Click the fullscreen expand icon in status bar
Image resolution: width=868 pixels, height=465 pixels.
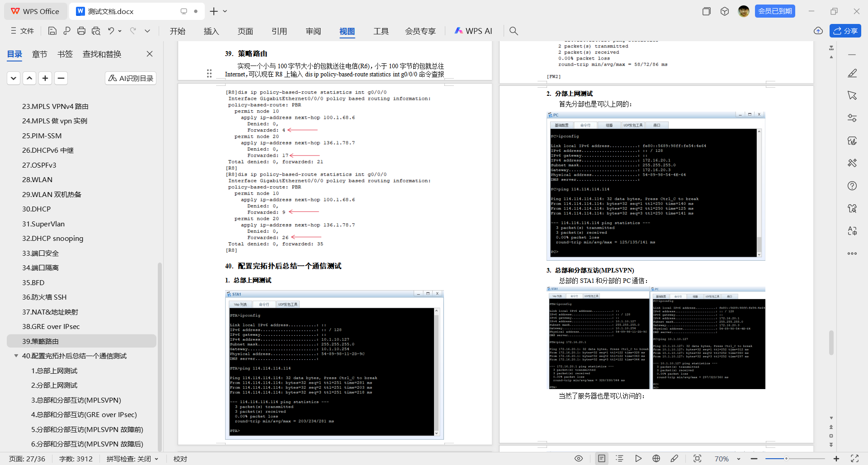(x=854, y=459)
